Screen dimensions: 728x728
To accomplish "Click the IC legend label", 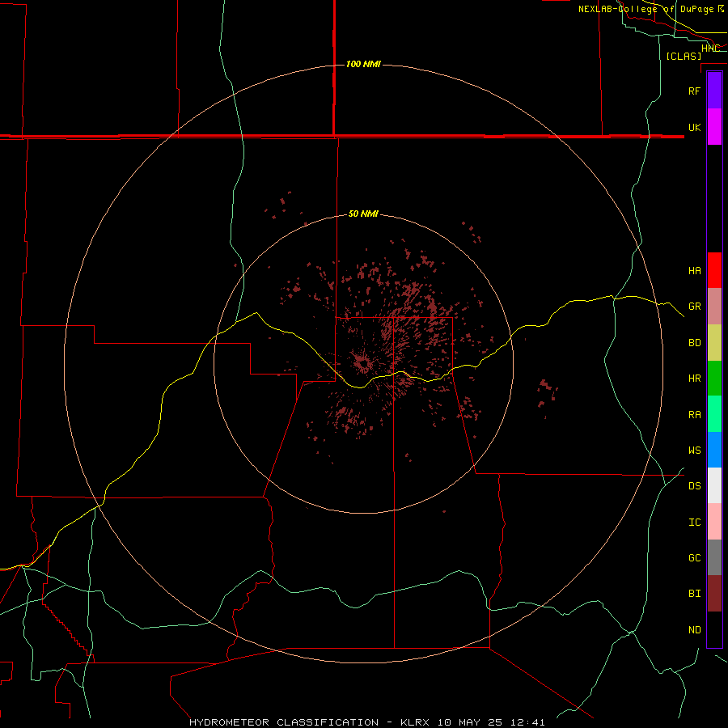I will [694, 523].
